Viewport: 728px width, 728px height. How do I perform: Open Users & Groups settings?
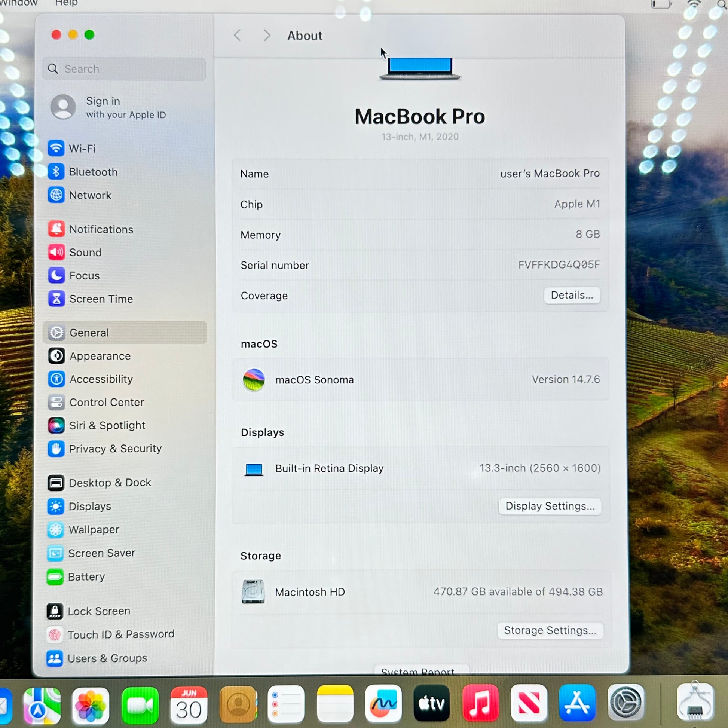(x=97, y=658)
